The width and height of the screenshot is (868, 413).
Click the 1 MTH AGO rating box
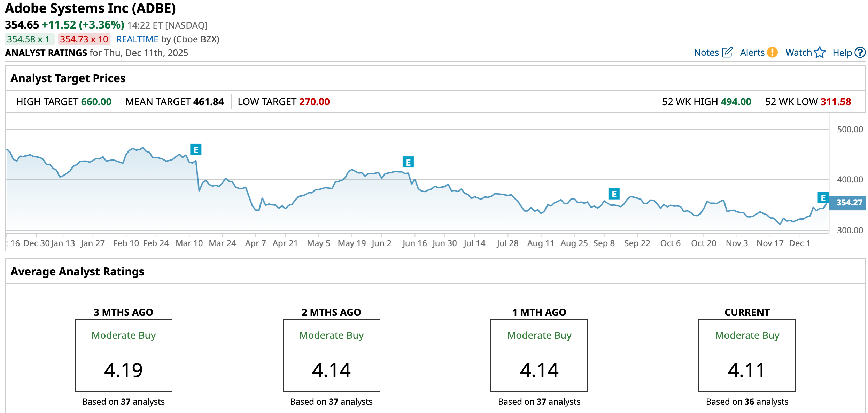click(539, 356)
